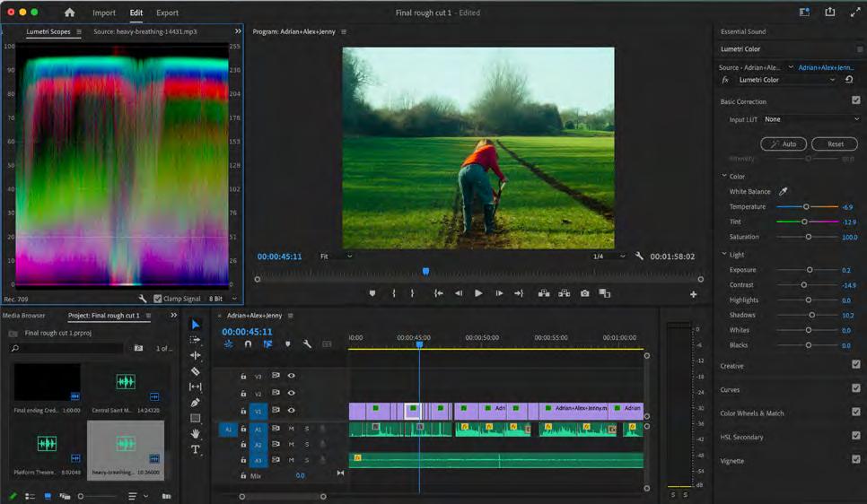Image resolution: width=867 pixels, height=504 pixels.
Task: Collapse the Color section
Action: point(723,176)
